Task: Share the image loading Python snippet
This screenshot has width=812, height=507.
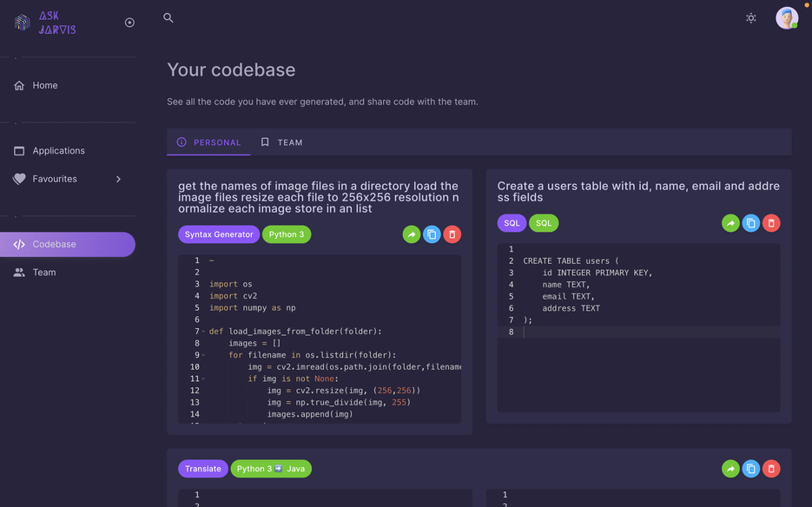Action: point(411,234)
